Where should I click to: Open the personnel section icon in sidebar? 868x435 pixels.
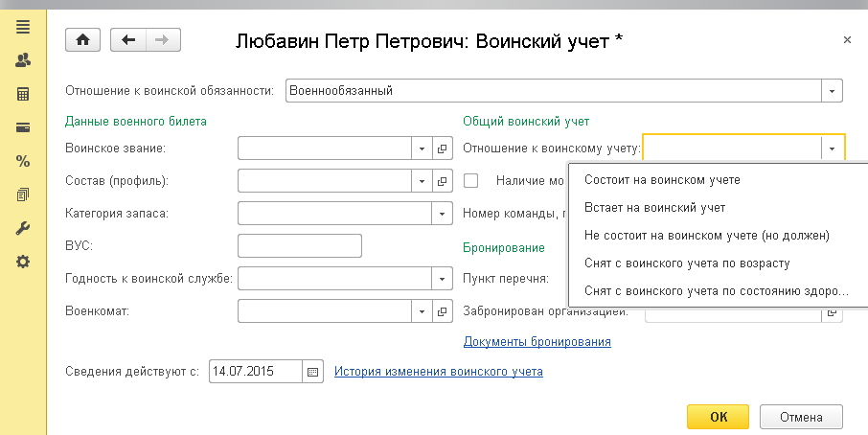click(x=23, y=60)
